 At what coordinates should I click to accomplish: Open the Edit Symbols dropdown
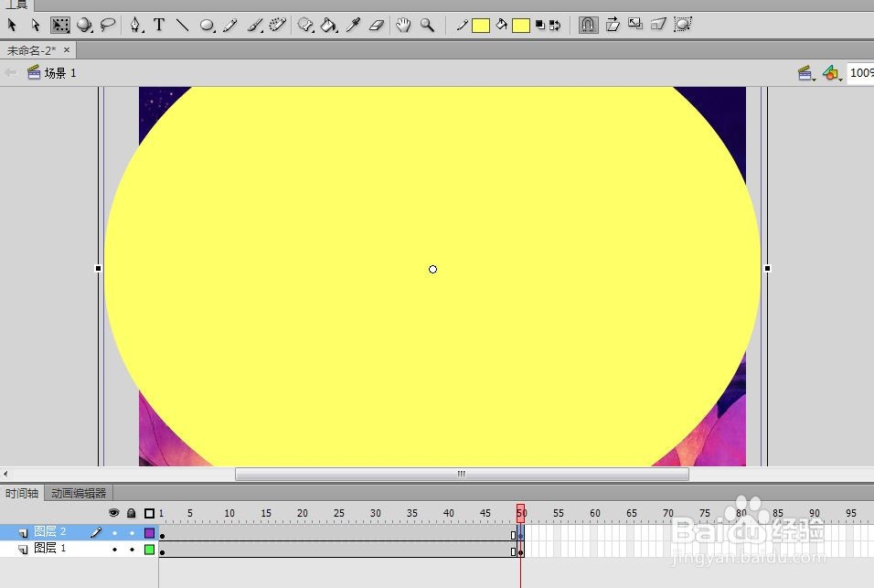[x=831, y=72]
